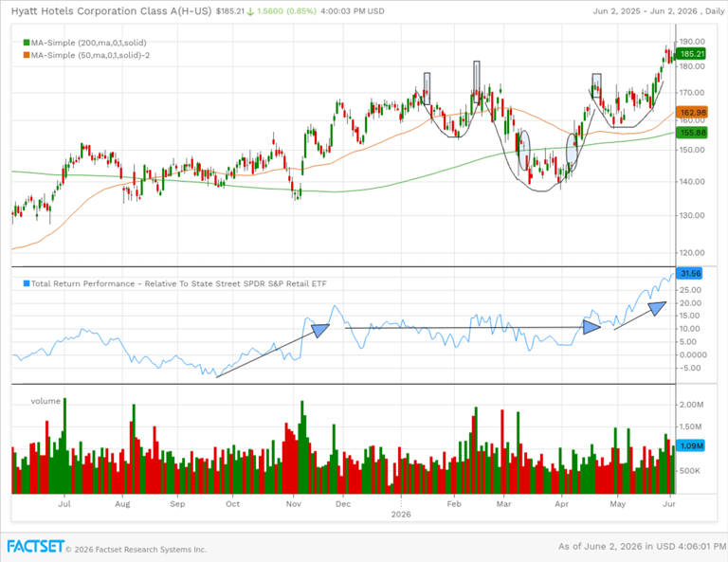Click the Oct date axis label
The height and width of the screenshot is (562, 728).
tap(232, 504)
